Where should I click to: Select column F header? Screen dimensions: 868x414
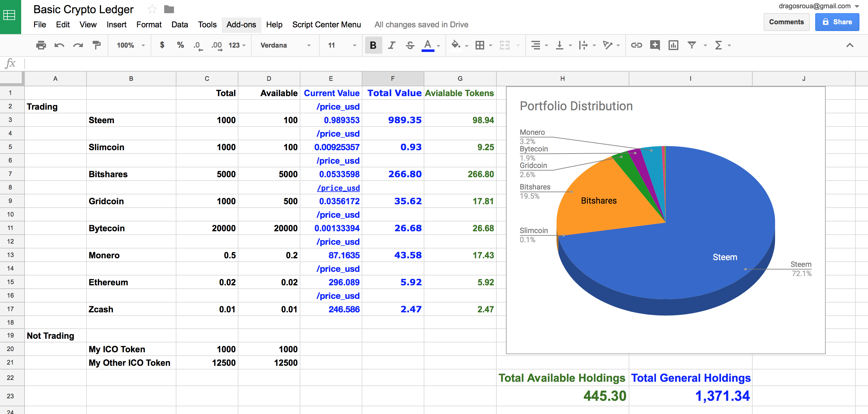[x=392, y=79]
